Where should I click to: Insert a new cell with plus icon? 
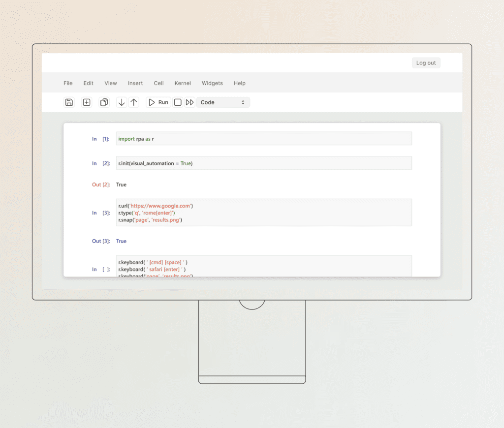pos(87,102)
